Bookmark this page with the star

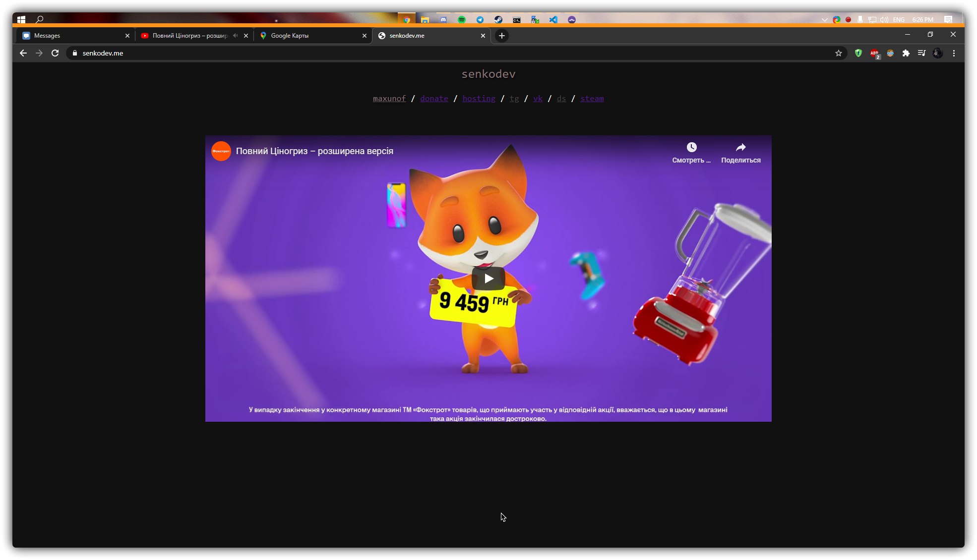pyautogui.click(x=839, y=53)
